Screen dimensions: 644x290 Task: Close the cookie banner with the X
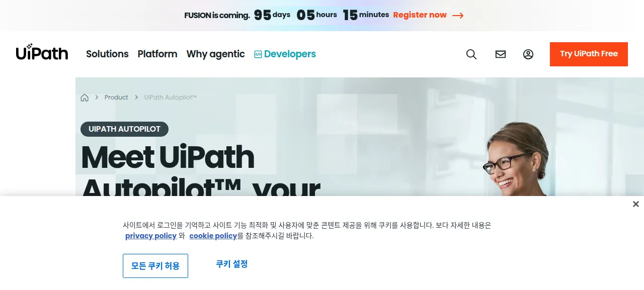(636, 204)
